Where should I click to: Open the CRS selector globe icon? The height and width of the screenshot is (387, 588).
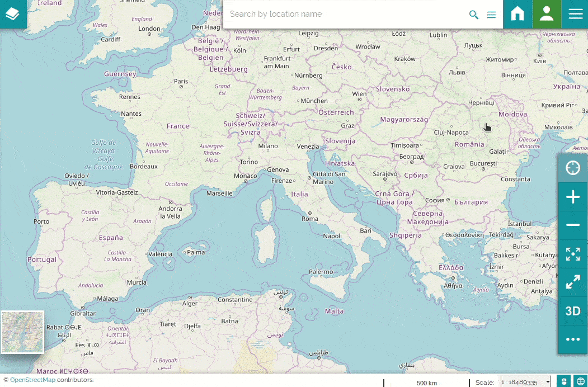click(581, 381)
